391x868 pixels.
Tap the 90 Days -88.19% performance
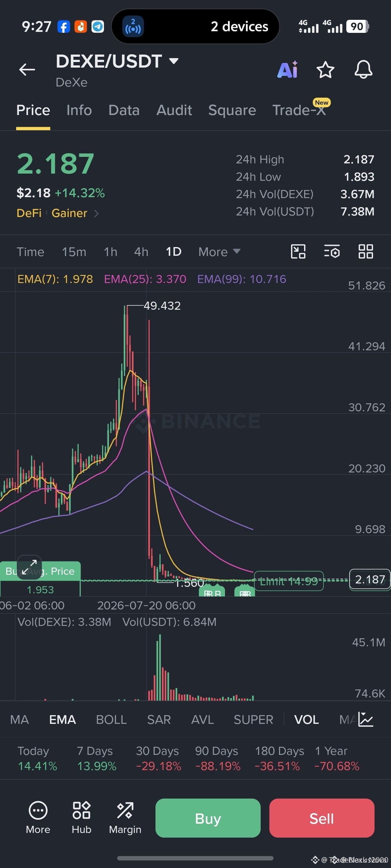218,758
